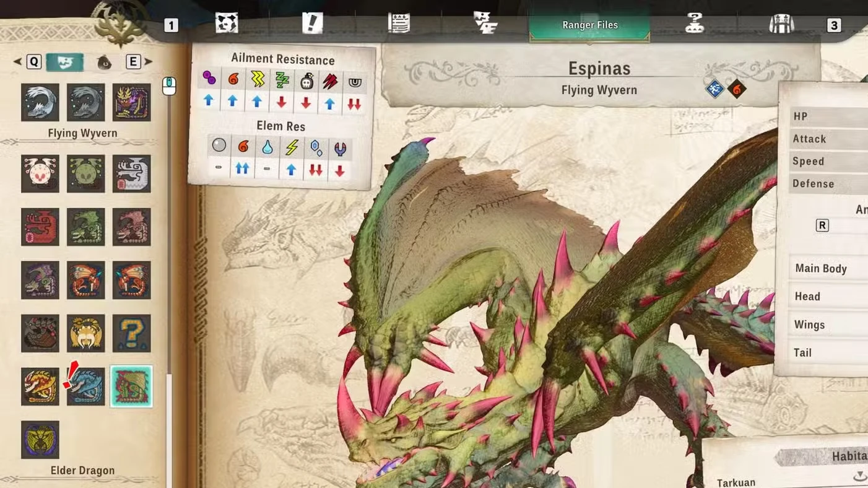Click the dragon element resistance icon

coord(340,149)
